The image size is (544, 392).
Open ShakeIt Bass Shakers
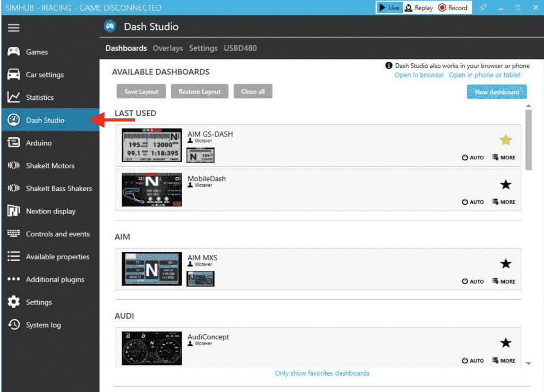coord(58,189)
